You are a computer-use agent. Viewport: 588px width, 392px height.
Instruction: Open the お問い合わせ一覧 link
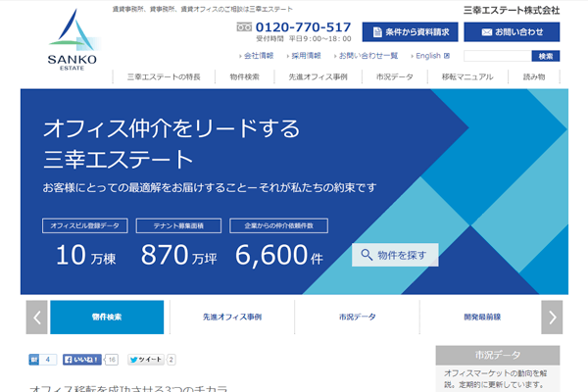point(368,56)
